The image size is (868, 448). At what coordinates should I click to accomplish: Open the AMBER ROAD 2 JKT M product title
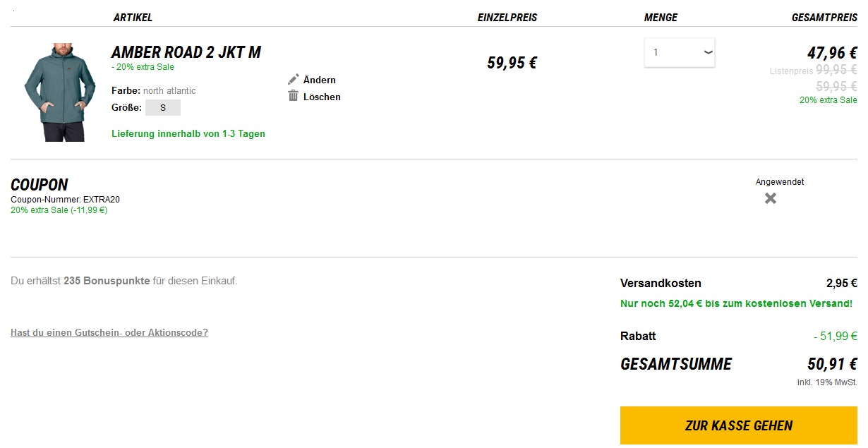(x=186, y=52)
